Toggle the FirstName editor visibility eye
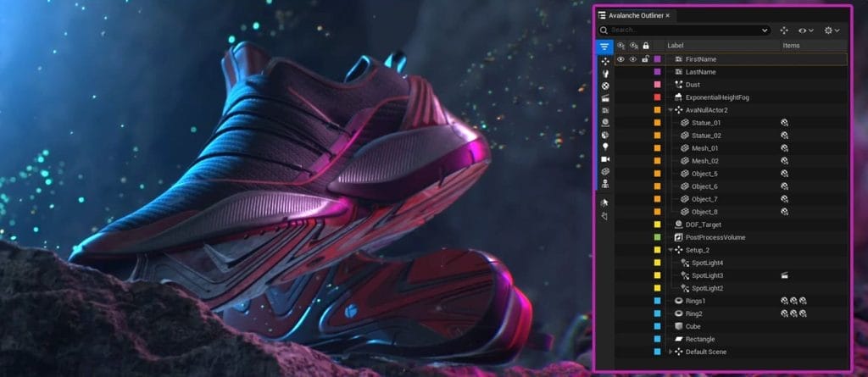The width and height of the screenshot is (868, 377). pos(620,59)
